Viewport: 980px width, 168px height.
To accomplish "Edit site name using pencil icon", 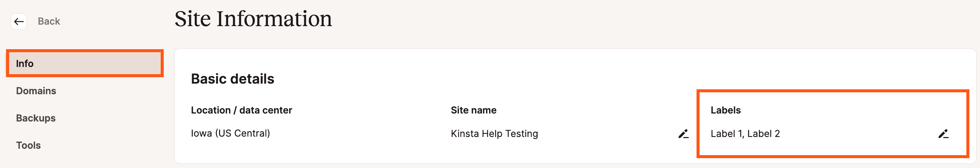I will point(683,134).
